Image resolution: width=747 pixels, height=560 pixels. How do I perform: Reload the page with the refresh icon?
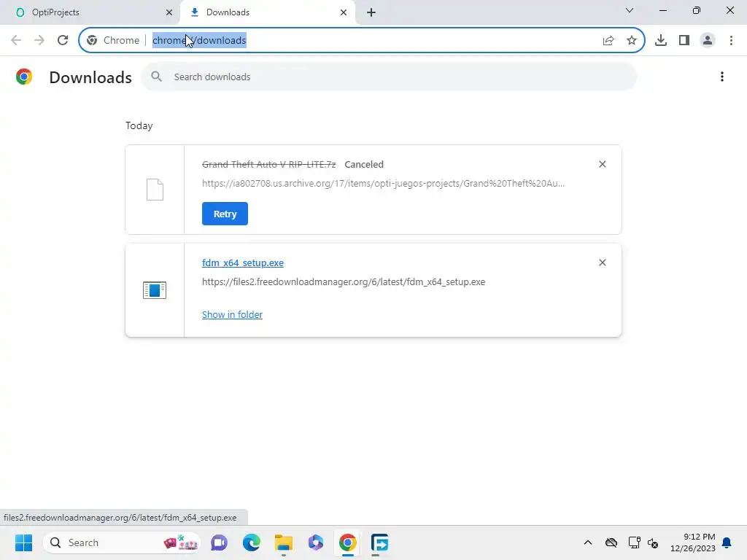pyautogui.click(x=63, y=40)
